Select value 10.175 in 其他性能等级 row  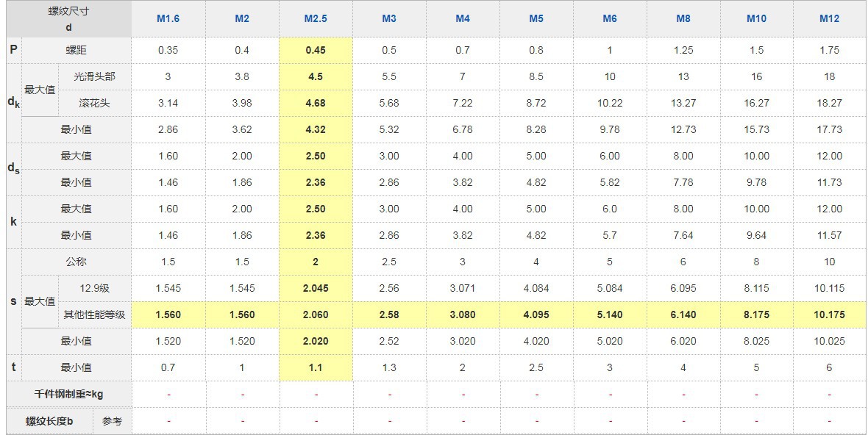829,314
